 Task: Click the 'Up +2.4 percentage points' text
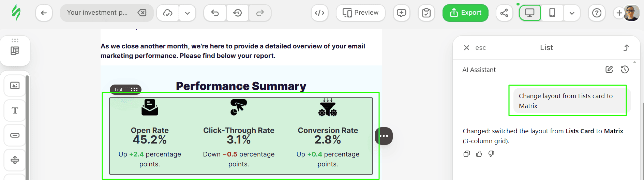pos(150,159)
